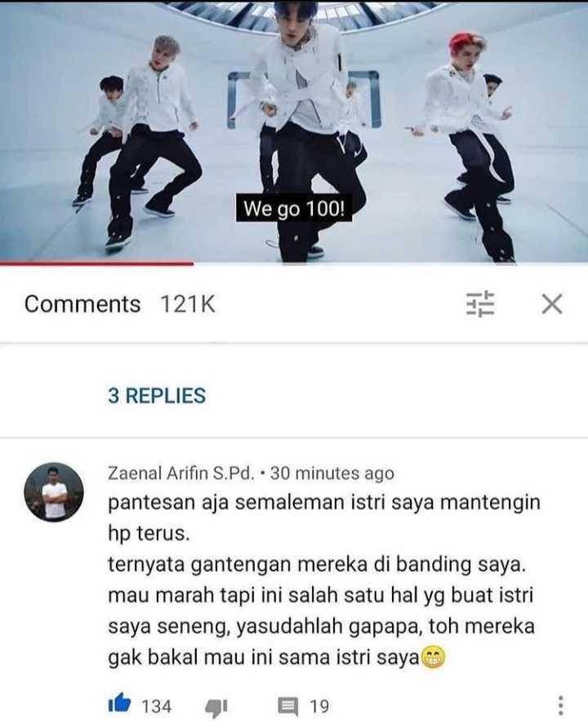
Task: Like Zaenal Arifin's comment with thumbs up
Action: (x=119, y=705)
